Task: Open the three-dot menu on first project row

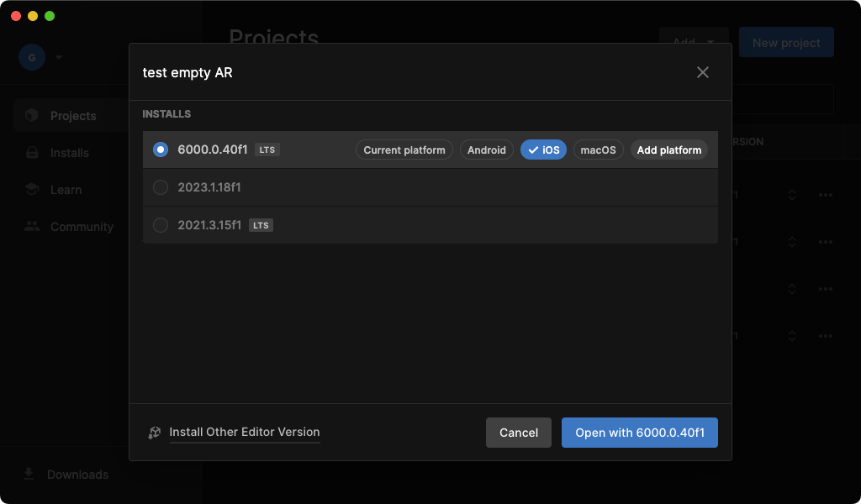Action: pos(825,195)
